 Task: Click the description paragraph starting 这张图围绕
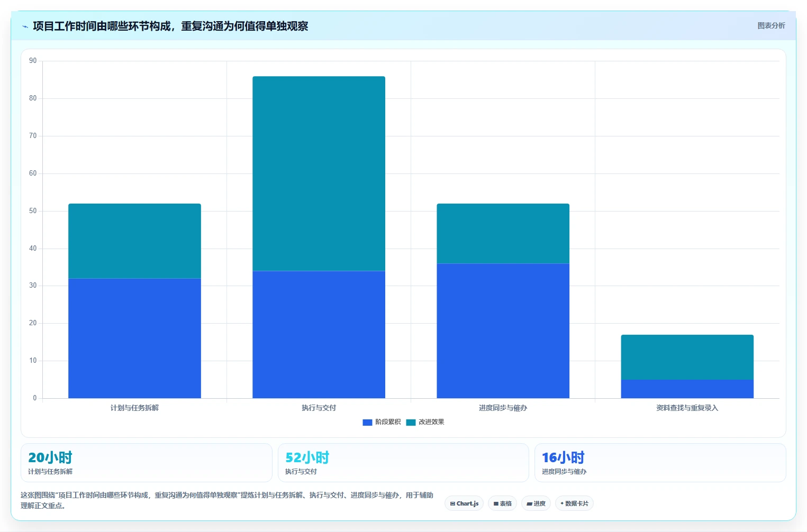pos(227,500)
